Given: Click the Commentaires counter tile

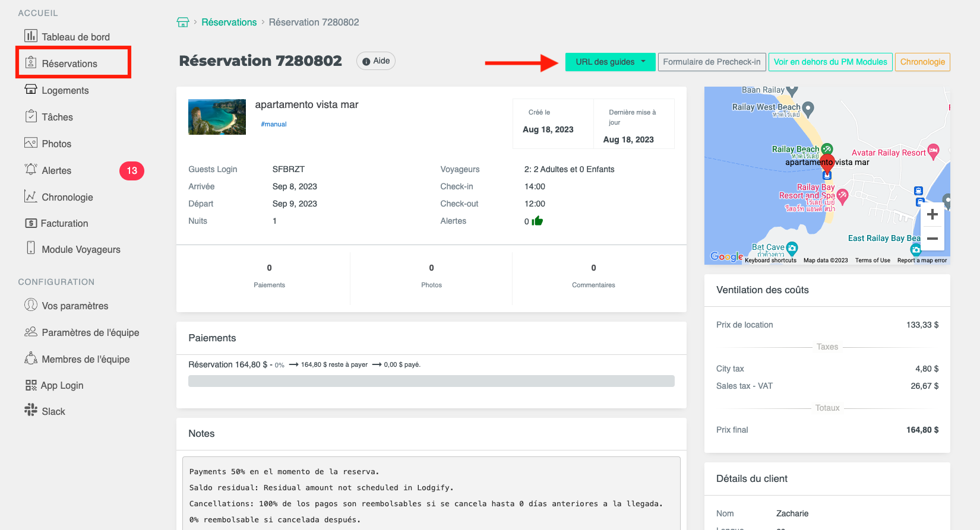Looking at the screenshot, I should click(x=593, y=276).
